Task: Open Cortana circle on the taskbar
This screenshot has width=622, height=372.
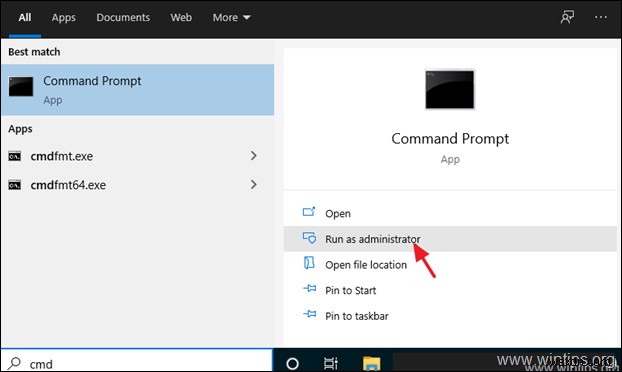Action: point(292,363)
